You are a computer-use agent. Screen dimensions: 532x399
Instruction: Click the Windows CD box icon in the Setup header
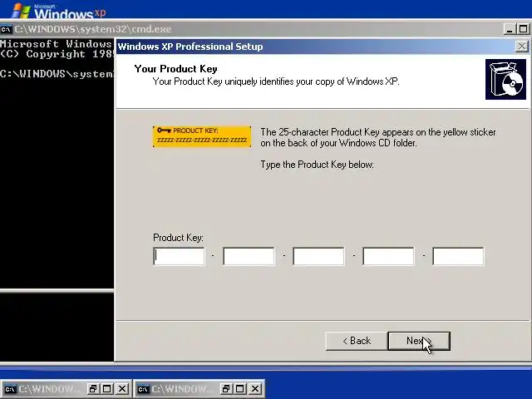coord(505,80)
